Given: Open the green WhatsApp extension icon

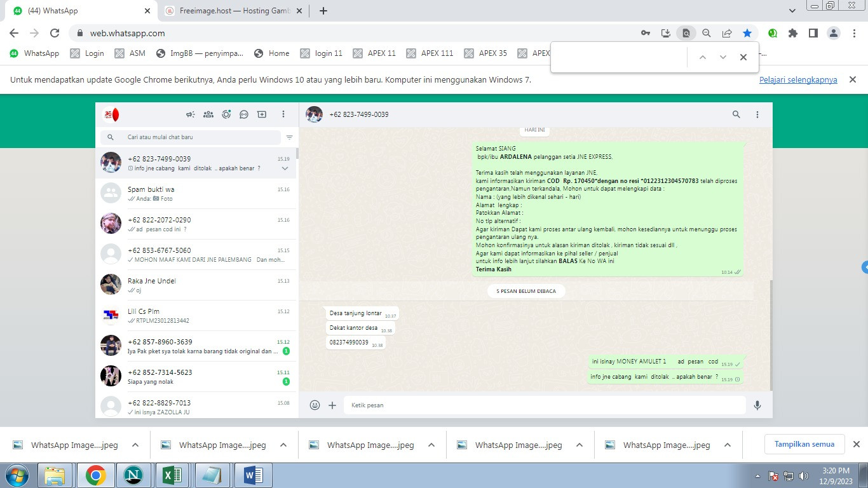Looking at the screenshot, I should coord(773,33).
